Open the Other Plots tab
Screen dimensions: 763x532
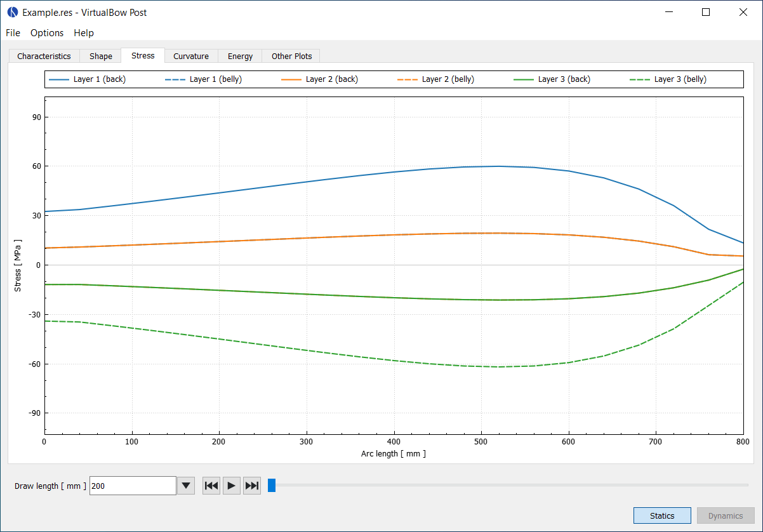291,56
